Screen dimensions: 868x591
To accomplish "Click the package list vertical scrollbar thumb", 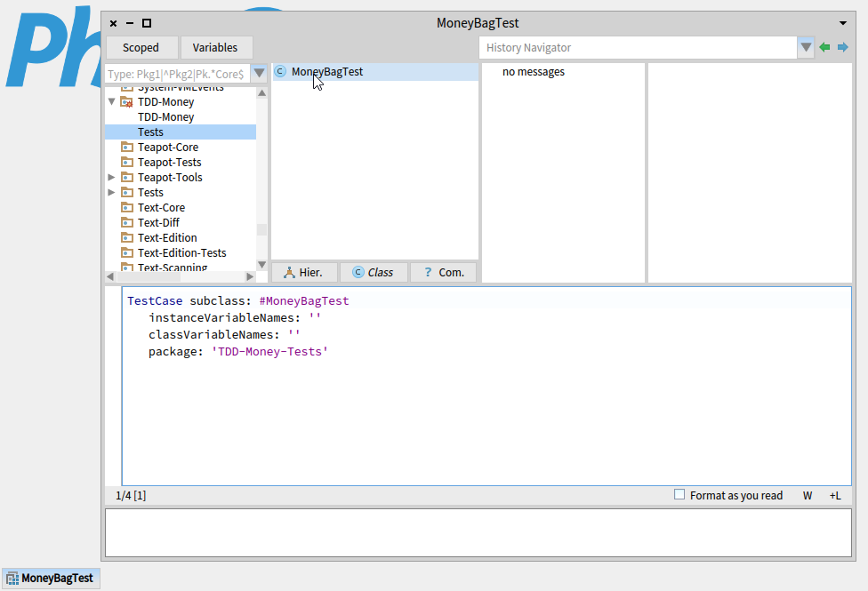I will (261, 229).
